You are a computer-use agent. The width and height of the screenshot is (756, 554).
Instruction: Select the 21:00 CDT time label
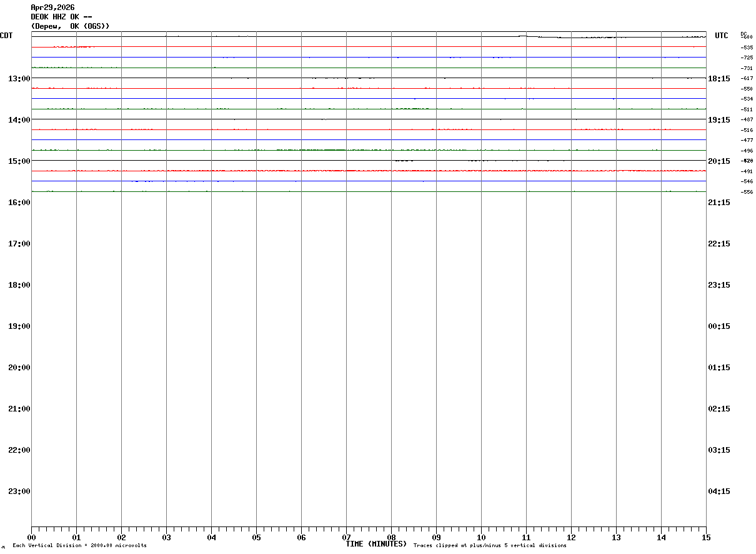coord(19,409)
